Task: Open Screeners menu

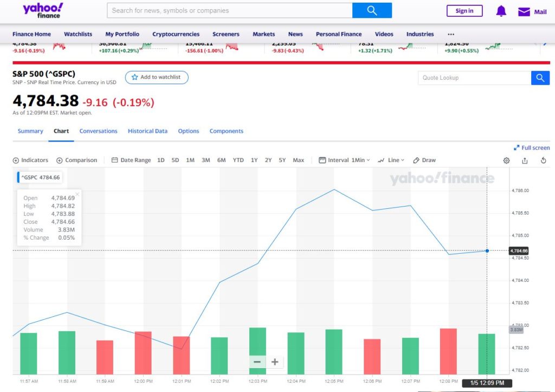Action: coord(226,34)
